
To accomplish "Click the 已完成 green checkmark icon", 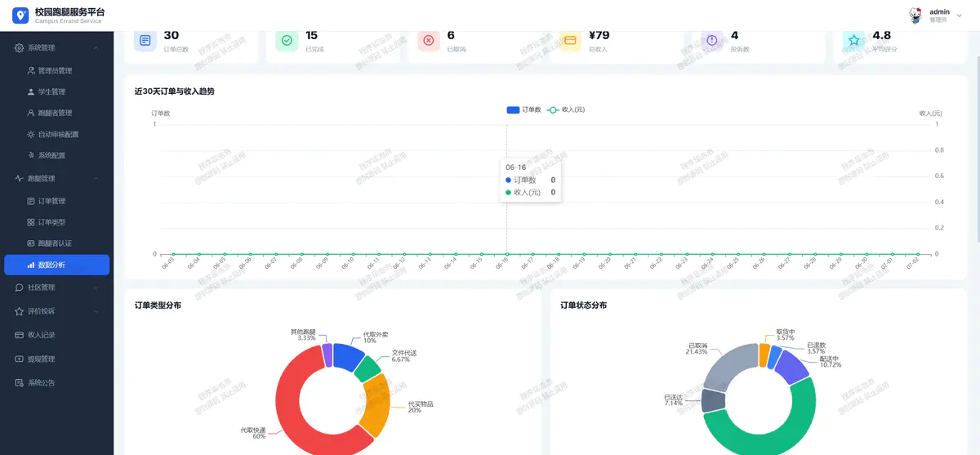I will coord(287,40).
